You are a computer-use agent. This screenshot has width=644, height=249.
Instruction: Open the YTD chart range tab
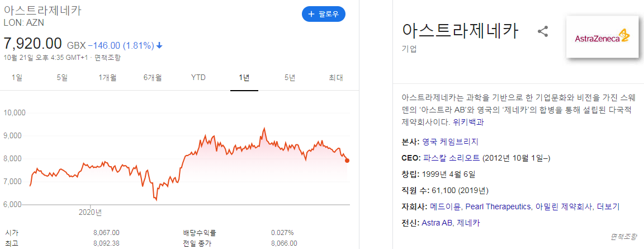[198, 77]
